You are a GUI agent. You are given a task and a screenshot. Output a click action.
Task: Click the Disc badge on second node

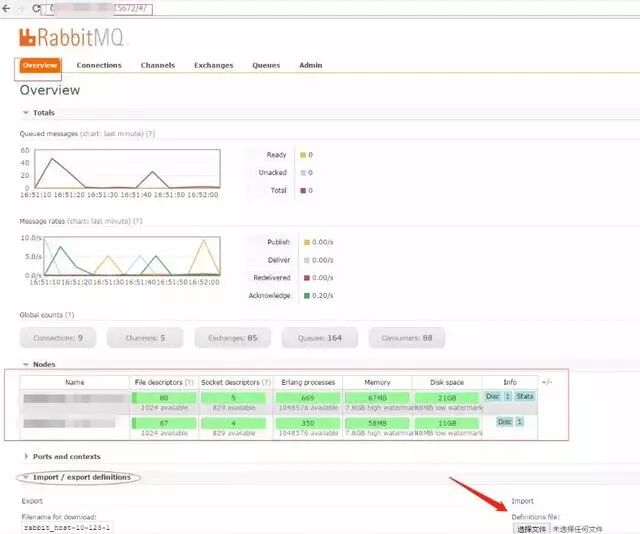pyautogui.click(x=504, y=422)
